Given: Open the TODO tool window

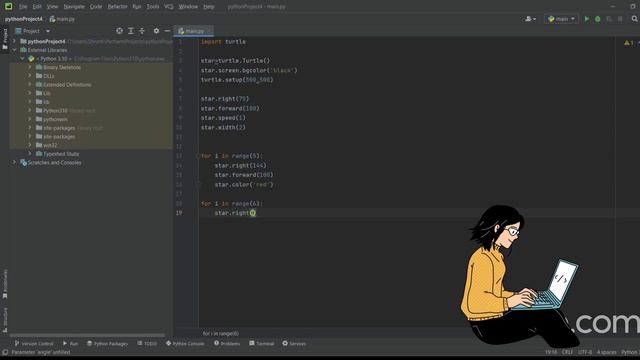Looking at the screenshot, I should [x=147, y=344].
